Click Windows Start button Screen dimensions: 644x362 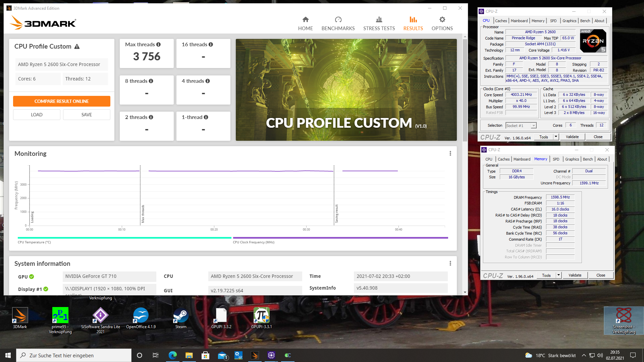click(8, 355)
